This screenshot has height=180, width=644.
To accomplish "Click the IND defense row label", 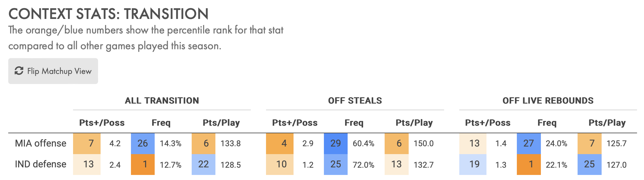I will pos(40,164).
